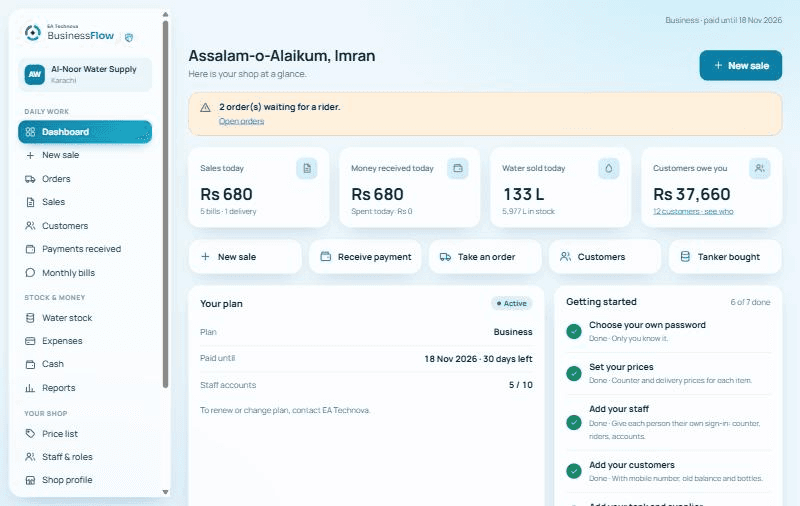Open Dashboard in the sidebar
Screen dimensions: 800x506
click(85, 132)
